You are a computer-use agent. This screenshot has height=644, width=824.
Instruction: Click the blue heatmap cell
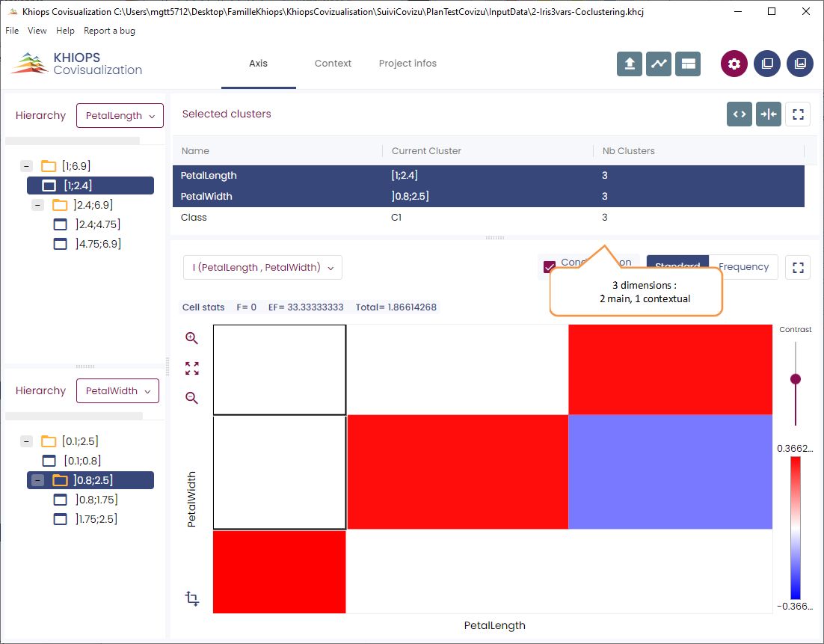click(x=670, y=472)
